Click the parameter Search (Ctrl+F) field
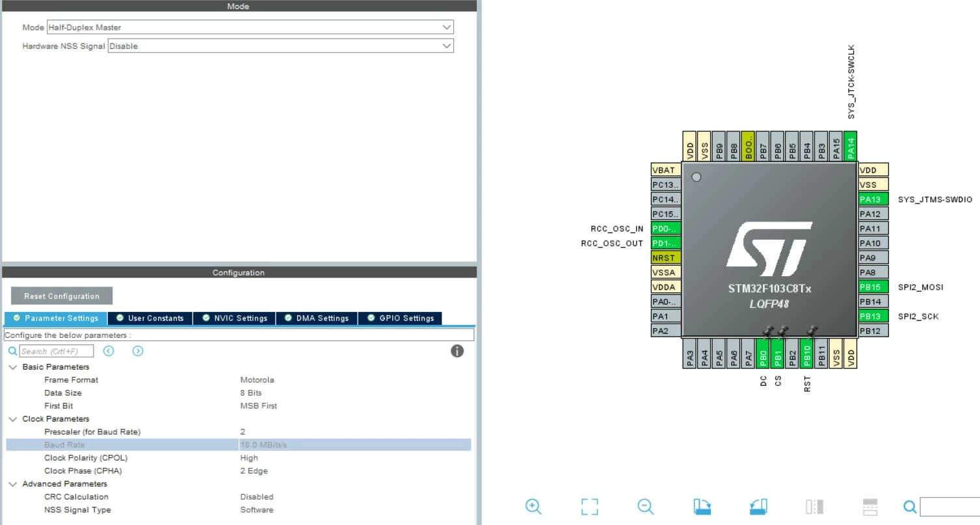The image size is (980, 525). pyautogui.click(x=57, y=351)
